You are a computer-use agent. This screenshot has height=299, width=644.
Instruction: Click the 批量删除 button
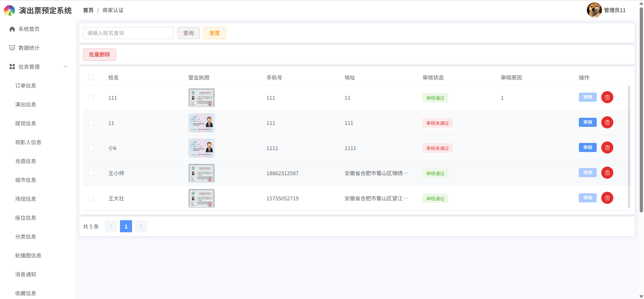99,55
